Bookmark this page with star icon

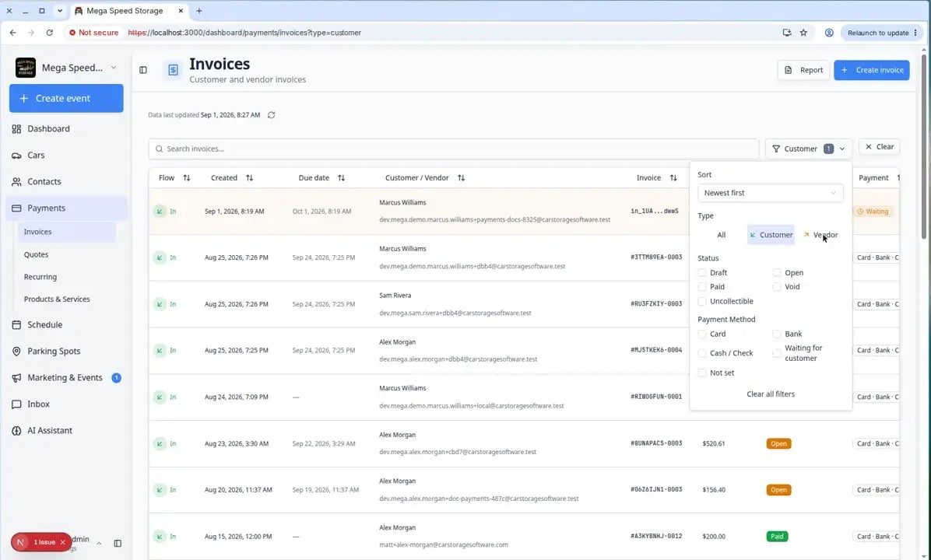[x=803, y=33]
